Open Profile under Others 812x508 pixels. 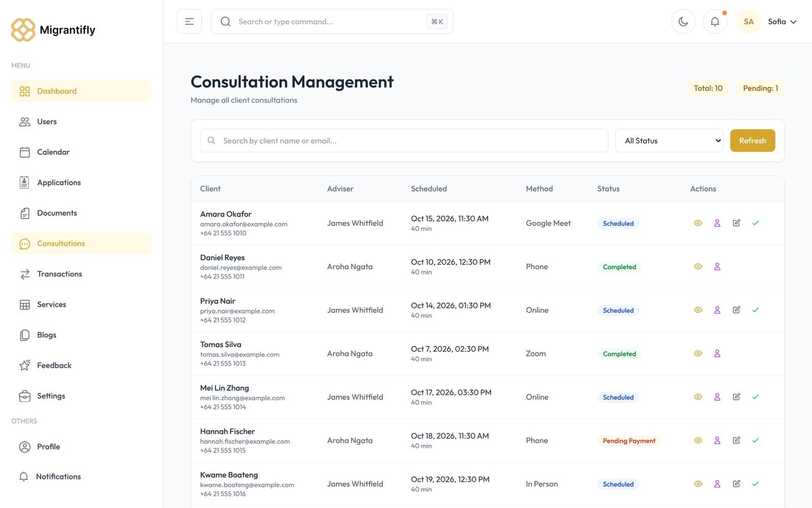point(81,447)
